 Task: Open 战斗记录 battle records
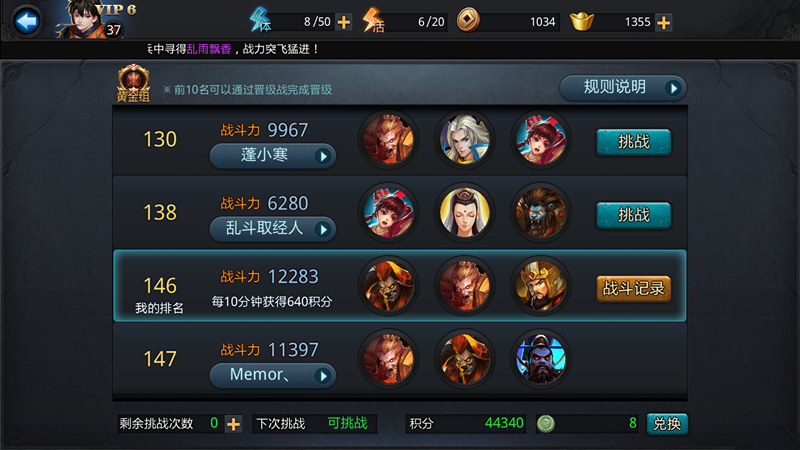point(634,288)
